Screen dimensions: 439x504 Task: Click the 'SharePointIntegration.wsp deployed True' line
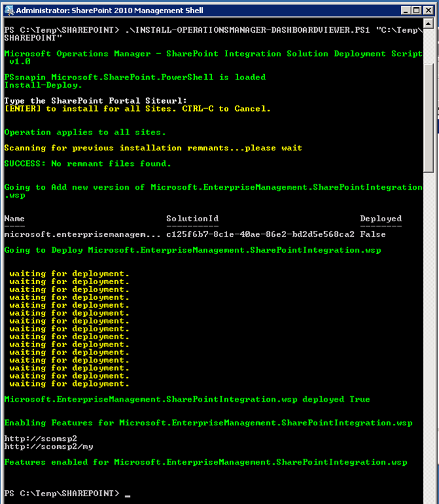pyautogui.click(x=187, y=399)
